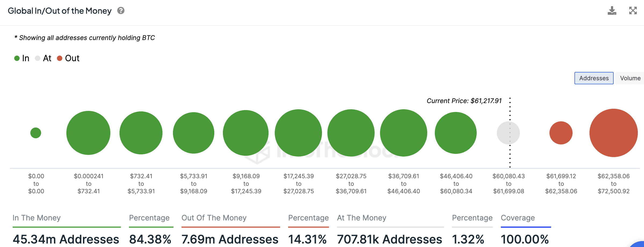
Task: Click the 1.32% percentage value
Action: coord(468,239)
